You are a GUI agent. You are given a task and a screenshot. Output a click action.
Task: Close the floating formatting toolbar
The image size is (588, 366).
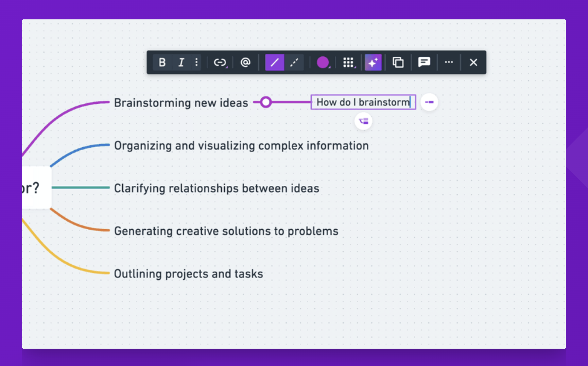[x=473, y=62]
